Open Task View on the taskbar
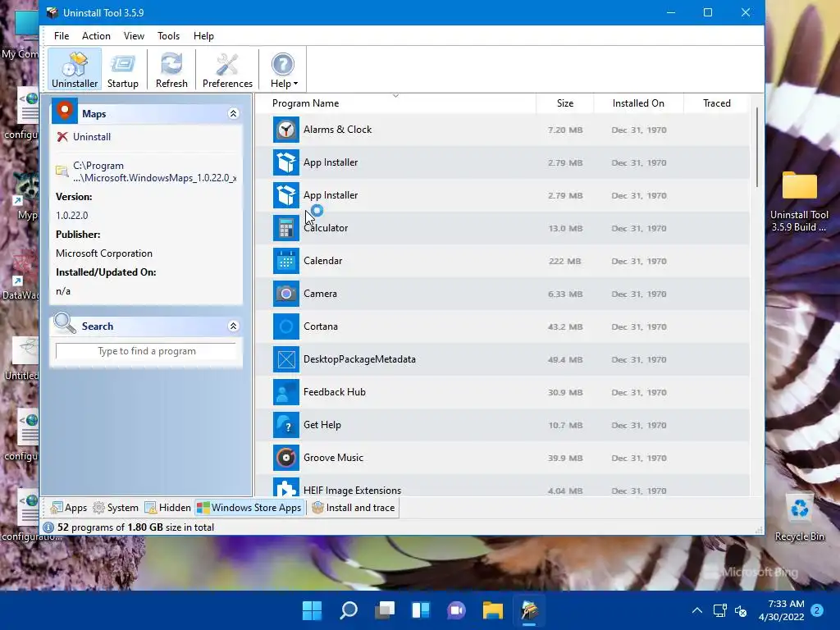840x630 pixels. [x=385, y=609]
